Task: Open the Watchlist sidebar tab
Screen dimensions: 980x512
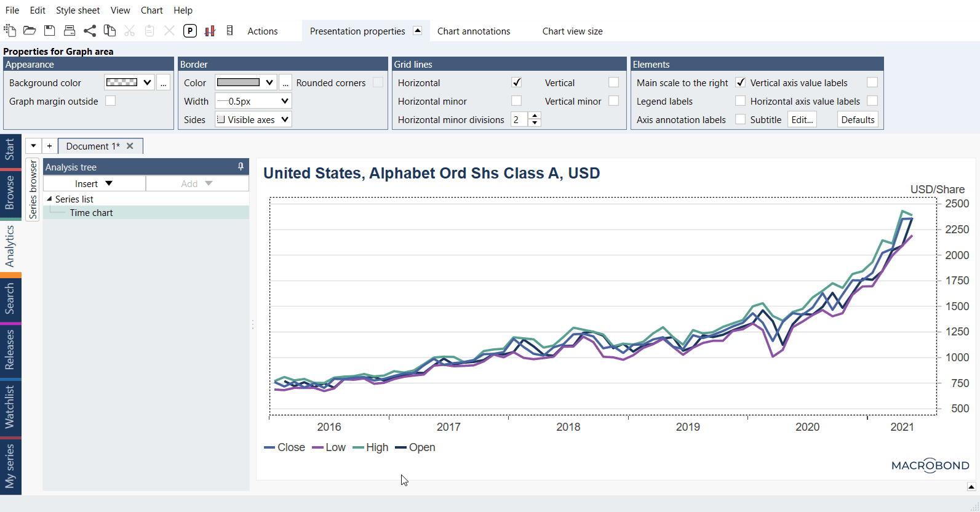Action: click(10, 407)
